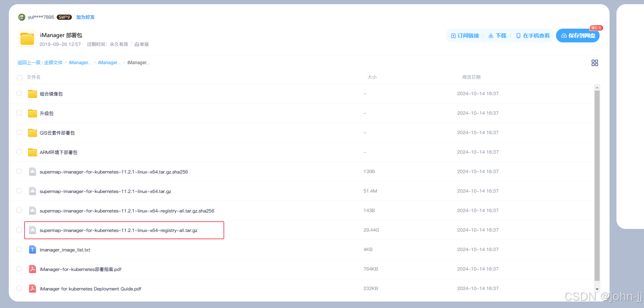Check the box for GIS云套件部署包
Viewport: 644px width, 308px height.
(19, 132)
